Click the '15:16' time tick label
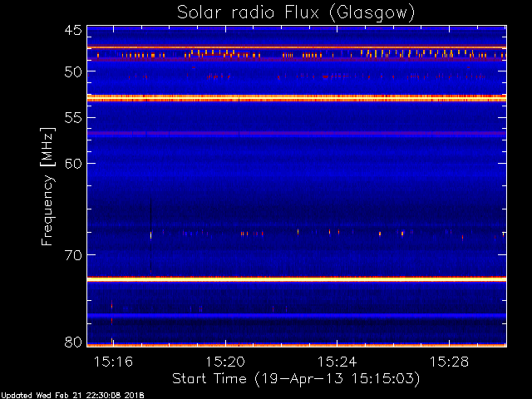Screen dimensions: 532x399 pos(113,362)
